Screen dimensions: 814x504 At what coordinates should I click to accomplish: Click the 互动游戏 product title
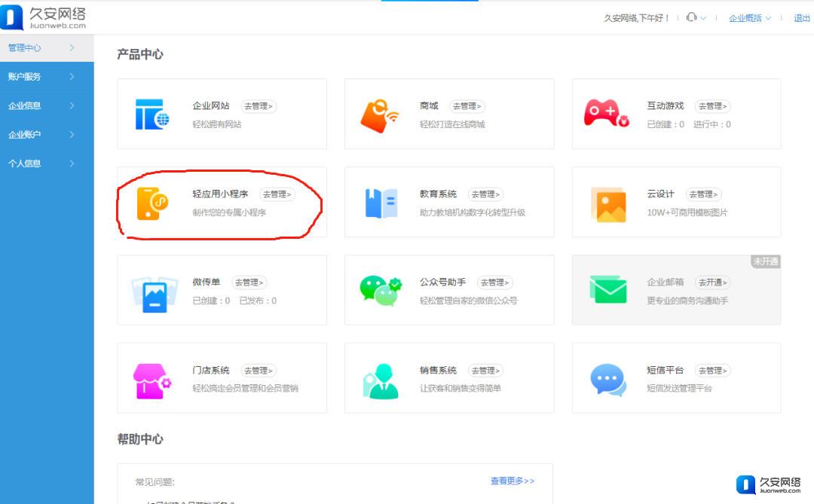pyautogui.click(x=666, y=106)
